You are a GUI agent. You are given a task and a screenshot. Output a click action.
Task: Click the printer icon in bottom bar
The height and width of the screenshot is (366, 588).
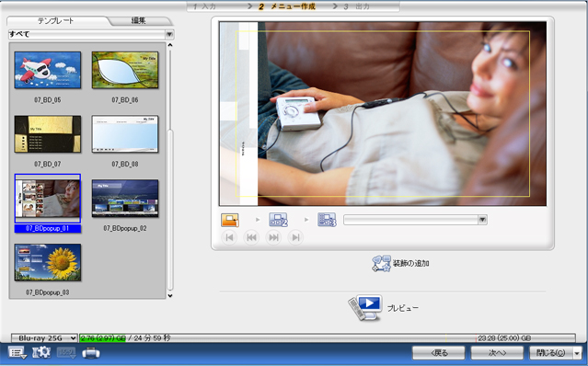pos(91,353)
